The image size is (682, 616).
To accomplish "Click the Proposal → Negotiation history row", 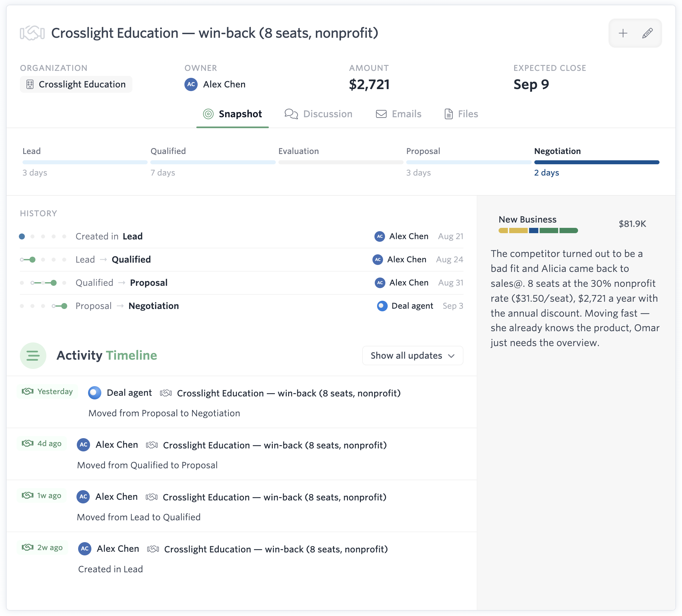I will tap(242, 306).
